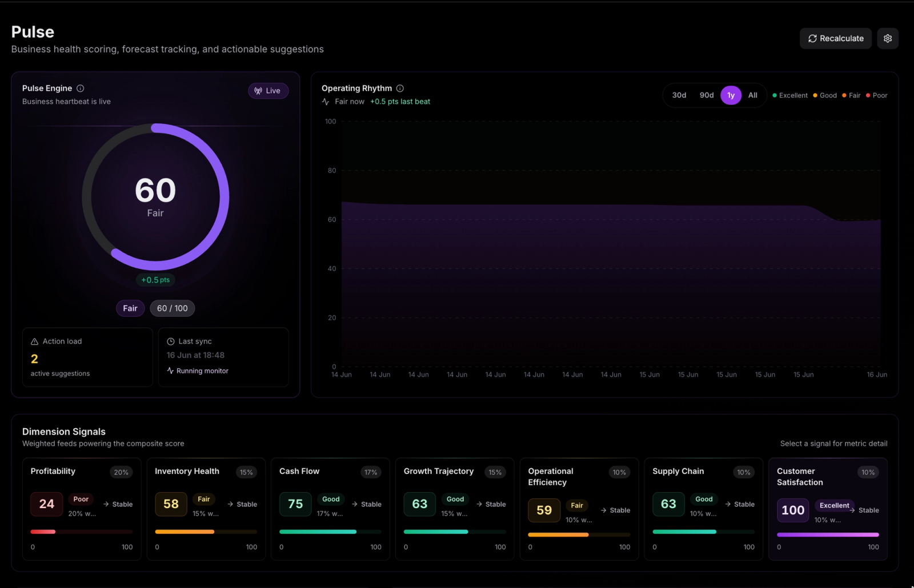Viewport: 914px width, 588px height.
Task: Open the settings gear icon
Action: pyautogui.click(x=887, y=38)
